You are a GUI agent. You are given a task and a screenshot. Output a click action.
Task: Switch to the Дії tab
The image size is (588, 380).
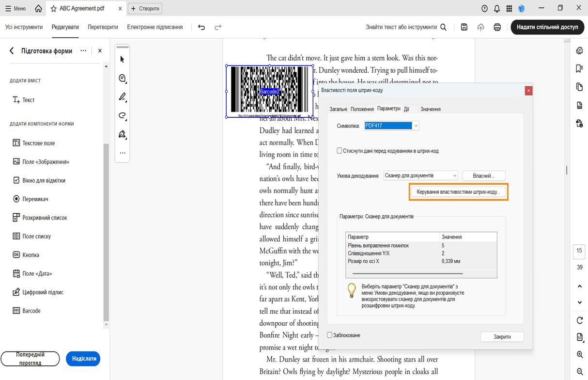point(406,109)
